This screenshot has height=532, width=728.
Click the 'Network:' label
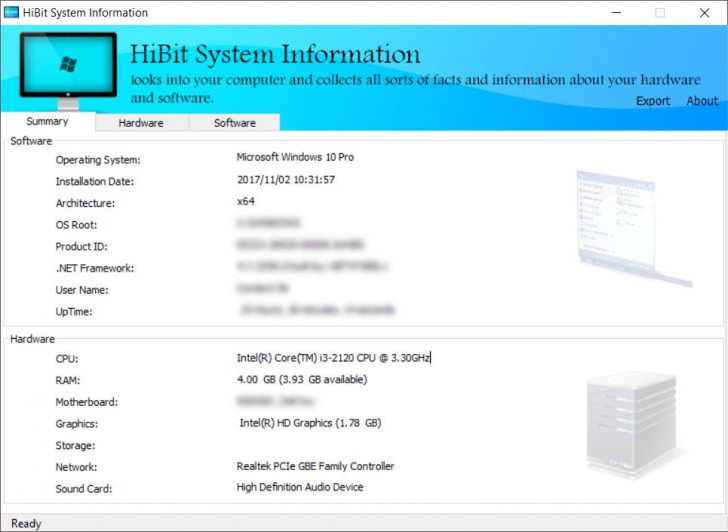pos(77,467)
